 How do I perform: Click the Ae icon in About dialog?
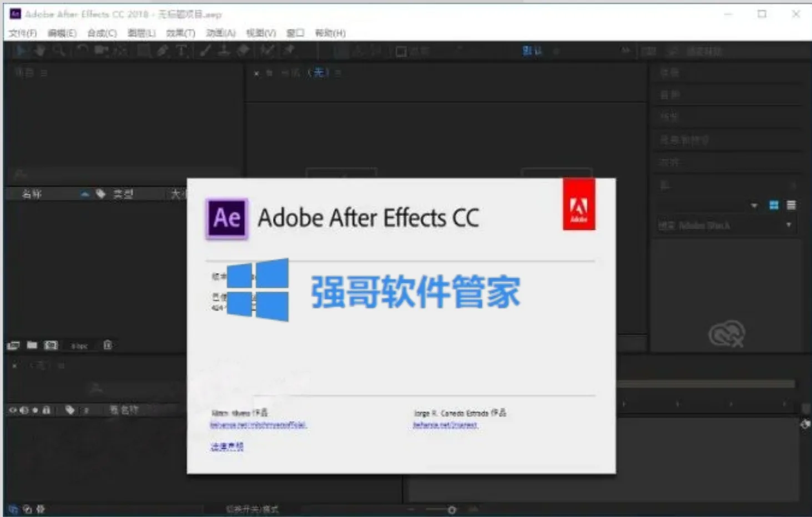(x=226, y=218)
